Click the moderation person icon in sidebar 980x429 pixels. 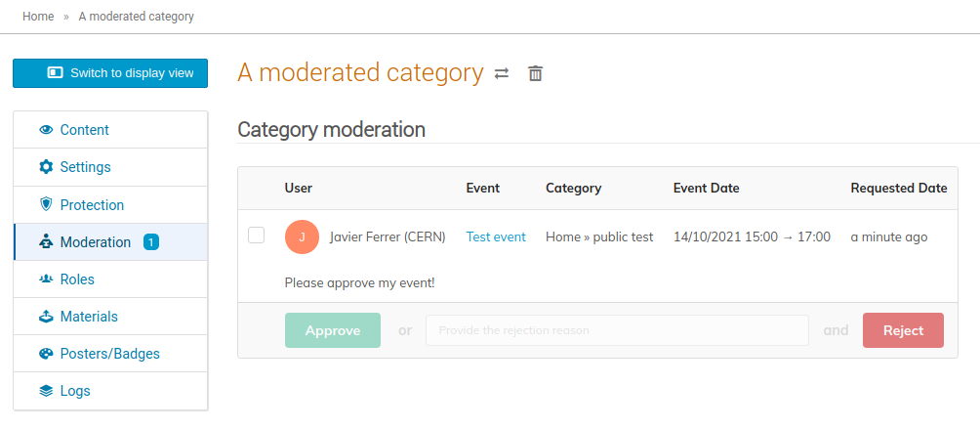pyautogui.click(x=46, y=242)
